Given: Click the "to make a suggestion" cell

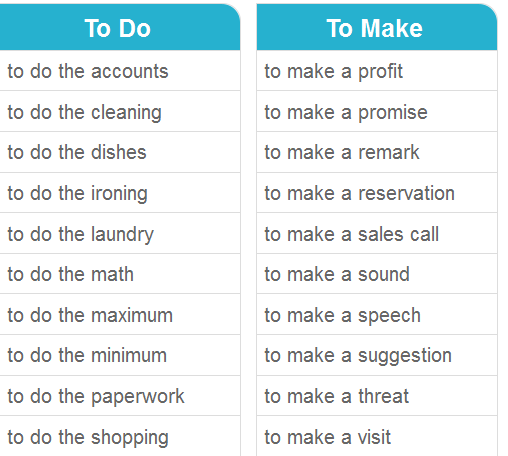Looking at the screenshot, I should pyautogui.click(x=377, y=355).
